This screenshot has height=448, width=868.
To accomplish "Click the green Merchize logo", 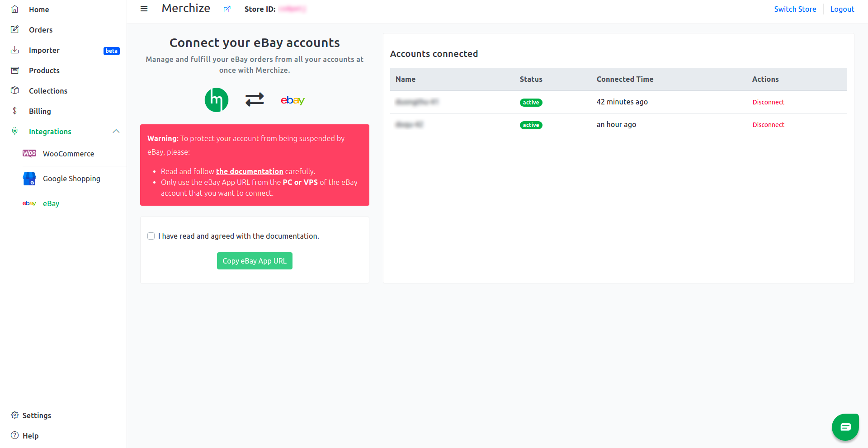I will pyautogui.click(x=217, y=100).
